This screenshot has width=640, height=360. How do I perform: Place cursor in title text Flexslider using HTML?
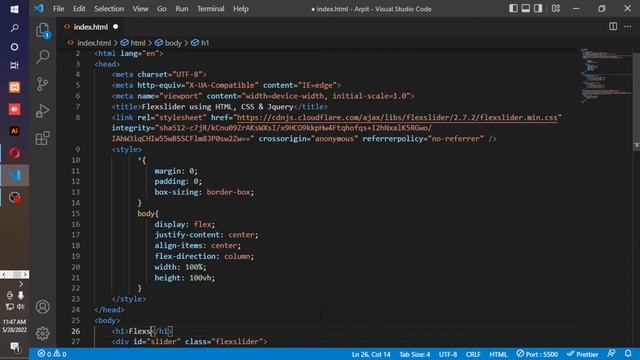188,107
